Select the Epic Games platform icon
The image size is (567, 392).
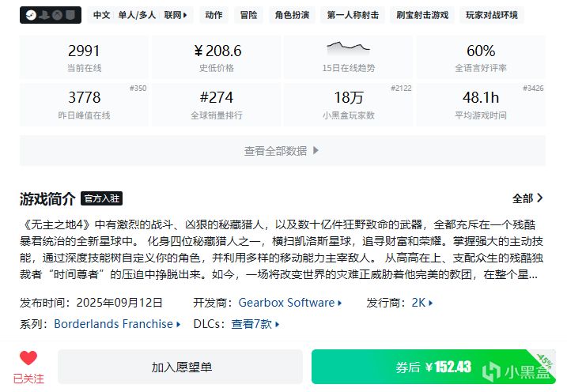pos(70,15)
